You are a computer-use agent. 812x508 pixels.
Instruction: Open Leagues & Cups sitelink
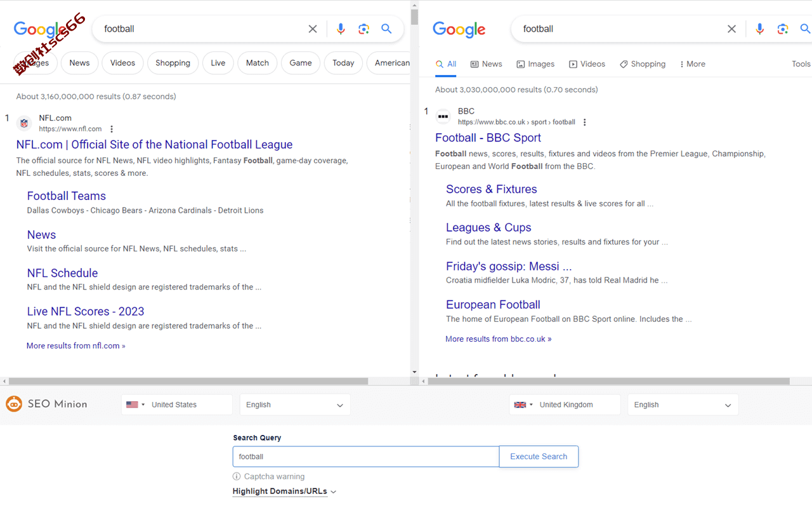pos(488,227)
